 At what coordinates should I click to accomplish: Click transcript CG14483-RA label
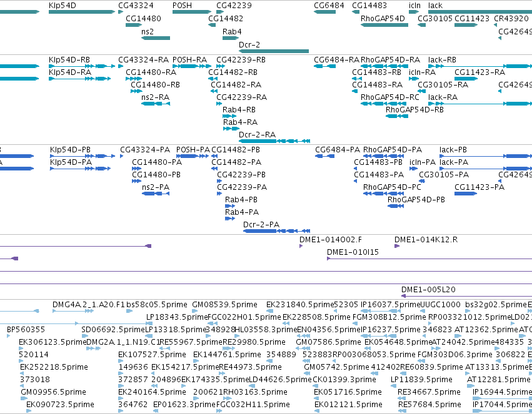378,85
